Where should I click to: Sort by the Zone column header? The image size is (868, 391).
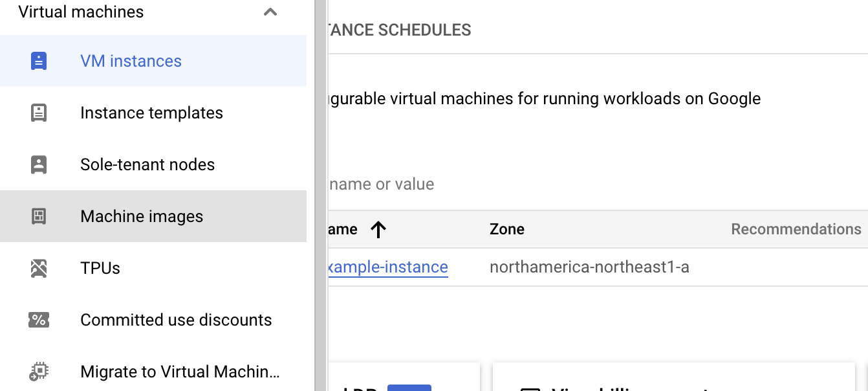point(507,229)
